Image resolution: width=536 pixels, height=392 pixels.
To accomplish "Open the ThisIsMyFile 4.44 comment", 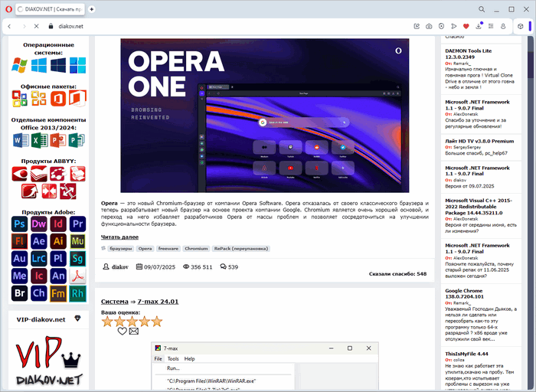I will [466, 354].
